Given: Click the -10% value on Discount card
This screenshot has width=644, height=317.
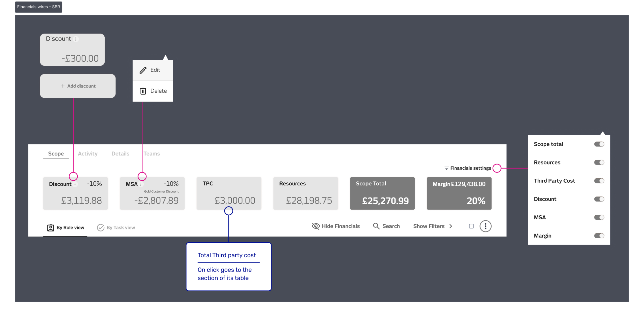Looking at the screenshot, I should coord(94,184).
